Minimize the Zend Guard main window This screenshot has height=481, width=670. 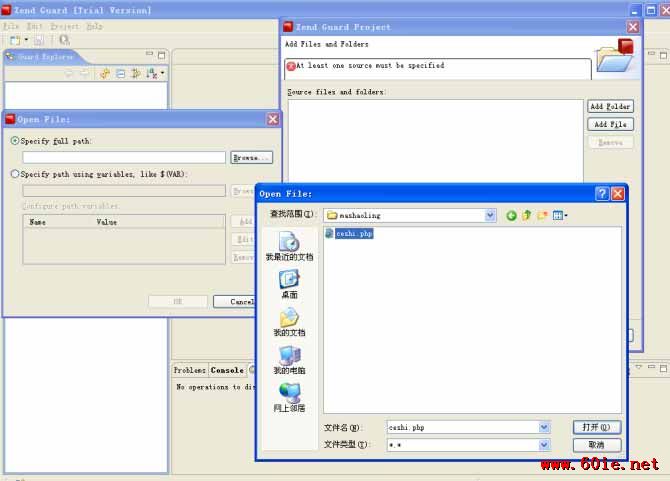[635, 10]
